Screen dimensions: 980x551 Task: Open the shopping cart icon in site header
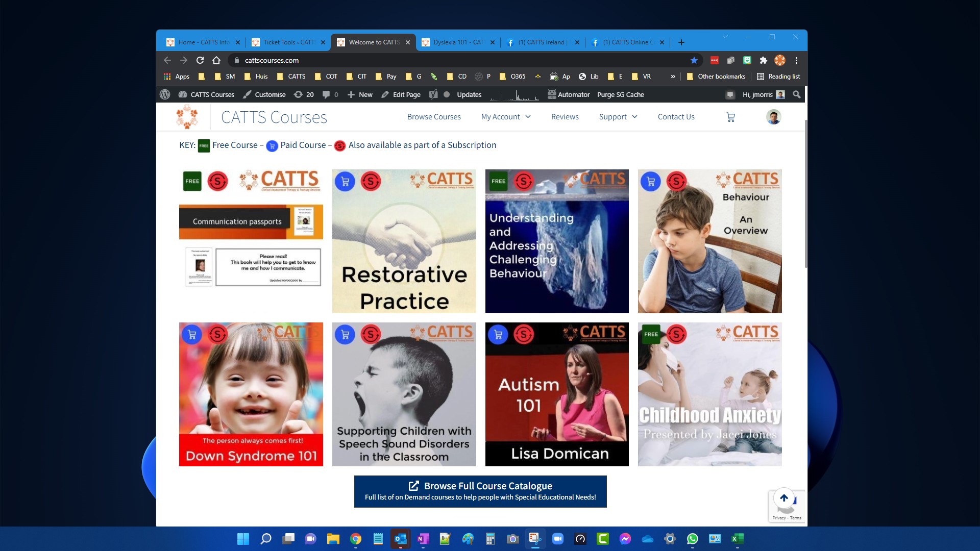click(x=730, y=117)
